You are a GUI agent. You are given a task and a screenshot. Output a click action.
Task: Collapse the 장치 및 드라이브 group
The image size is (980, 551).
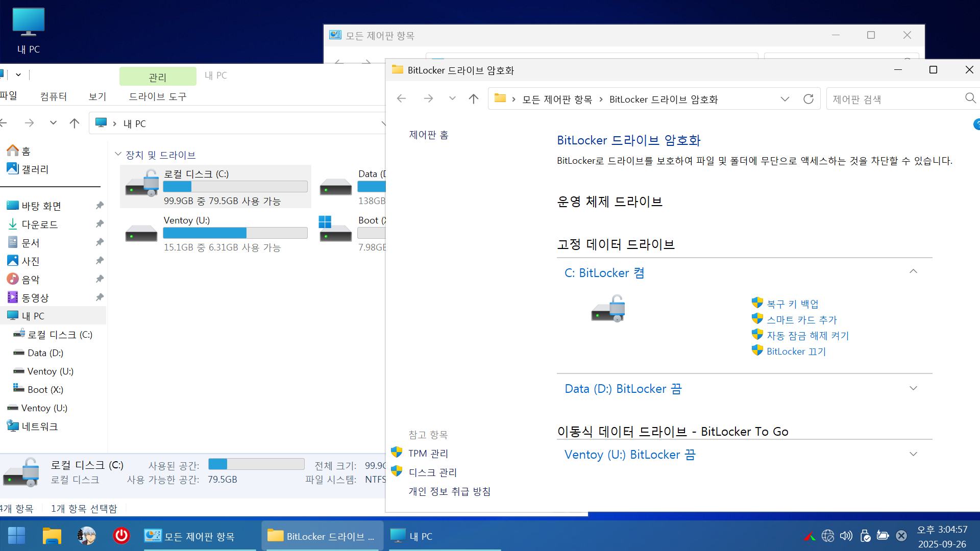(x=118, y=154)
